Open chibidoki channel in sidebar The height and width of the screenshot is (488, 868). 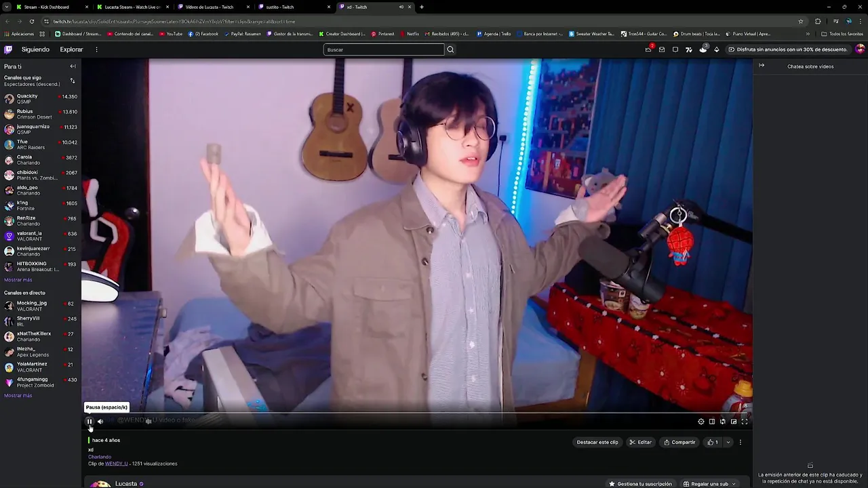coord(41,175)
